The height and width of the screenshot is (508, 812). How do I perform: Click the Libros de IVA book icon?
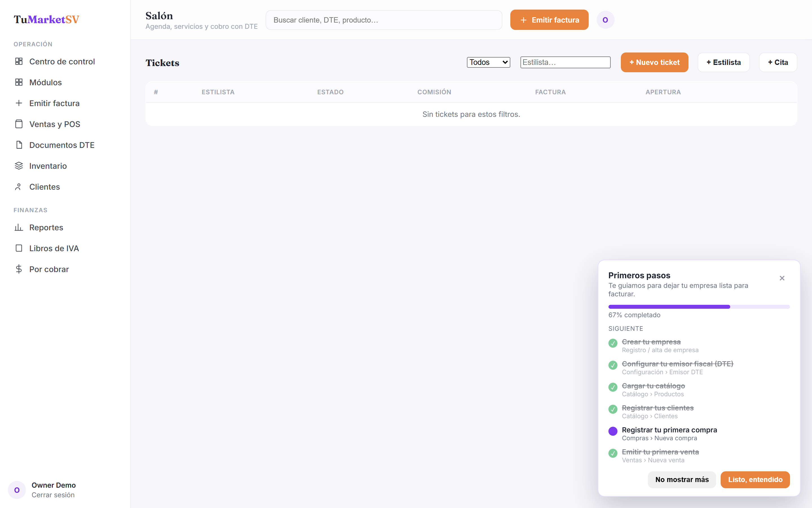pos(19,248)
